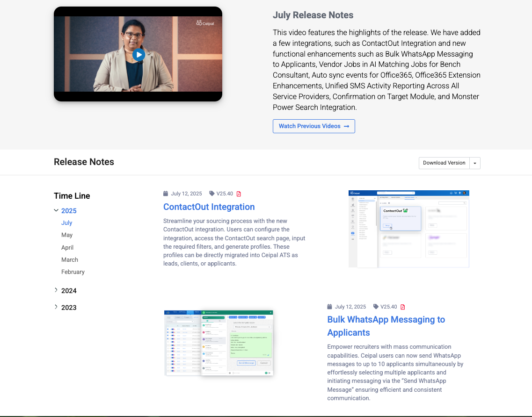Select February in the timeline
The height and width of the screenshot is (417, 532).
tap(73, 272)
